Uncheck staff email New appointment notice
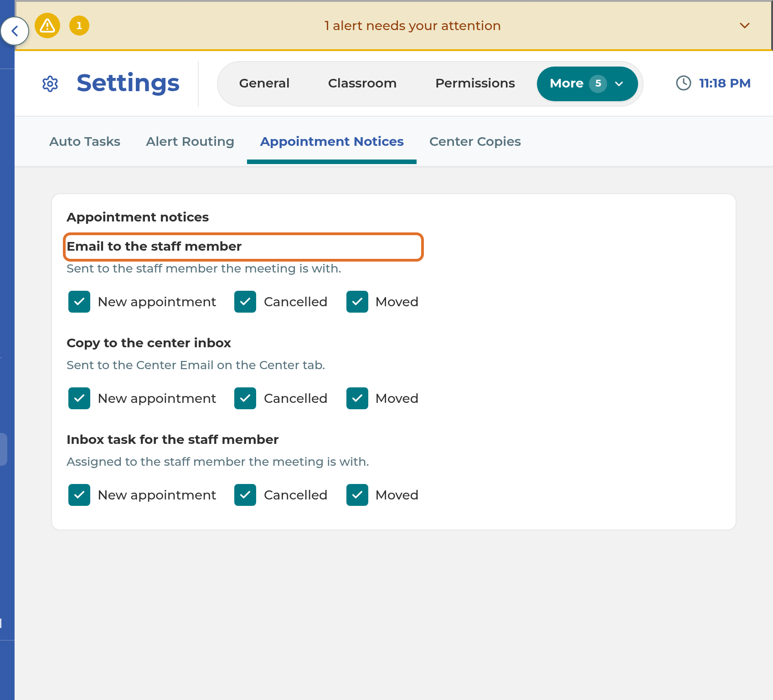The image size is (773, 700). [79, 302]
